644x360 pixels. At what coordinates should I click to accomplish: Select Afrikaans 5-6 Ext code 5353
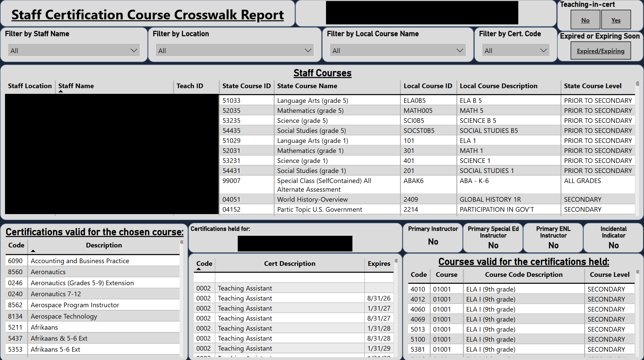15,349
